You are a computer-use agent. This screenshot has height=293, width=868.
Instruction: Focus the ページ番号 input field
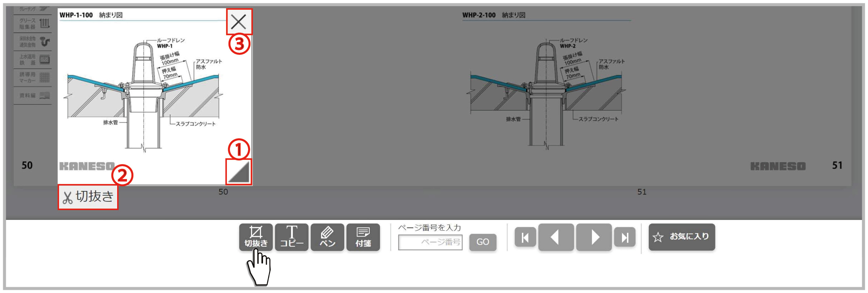(430, 242)
